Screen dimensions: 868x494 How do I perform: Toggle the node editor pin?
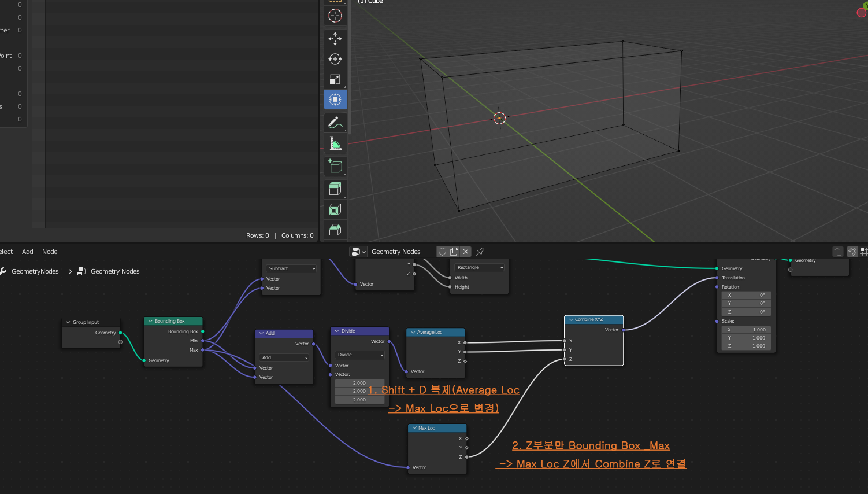[480, 252]
